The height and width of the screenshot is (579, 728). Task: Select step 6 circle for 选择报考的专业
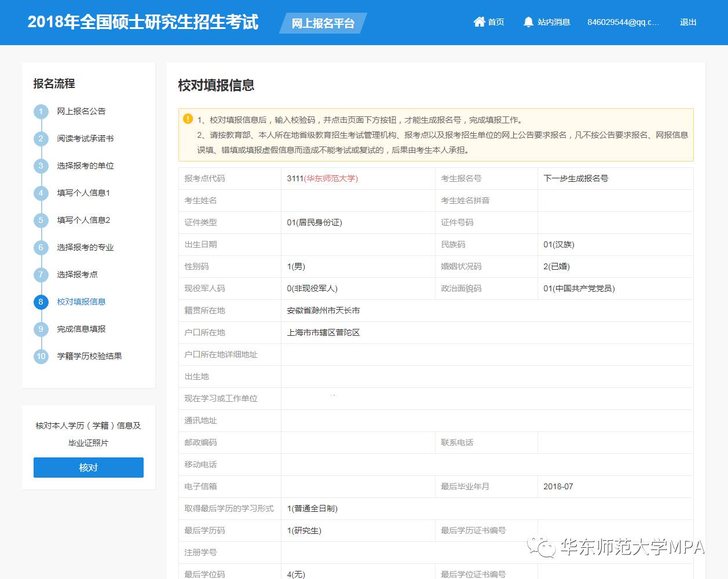(41, 247)
